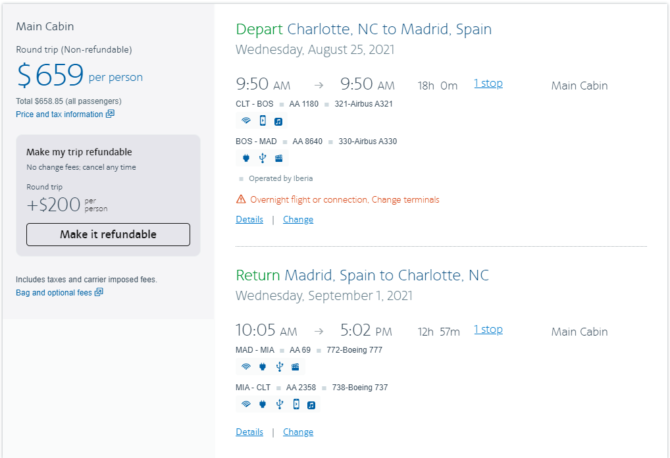
Task: Click movie entertainment icon for BOS-MAD flight
Action: [x=279, y=159]
